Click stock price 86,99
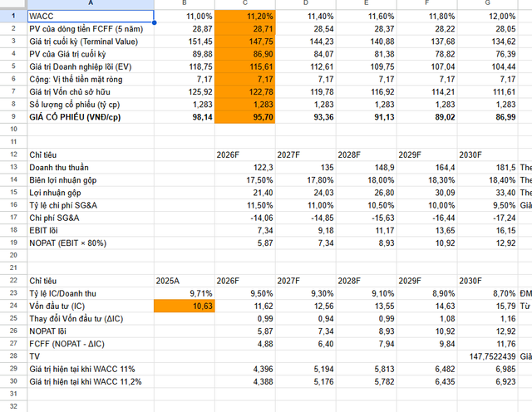The width and height of the screenshot is (532, 412). (488, 117)
